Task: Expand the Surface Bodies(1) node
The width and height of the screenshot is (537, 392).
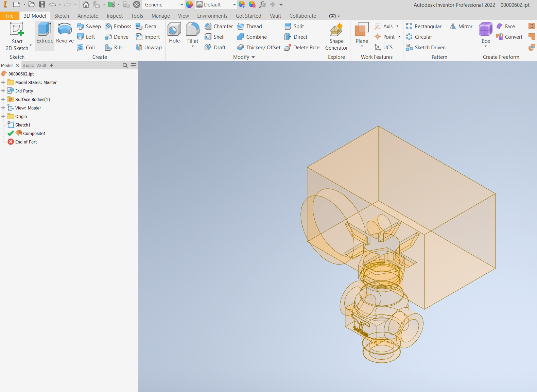Action: point(3,99)
